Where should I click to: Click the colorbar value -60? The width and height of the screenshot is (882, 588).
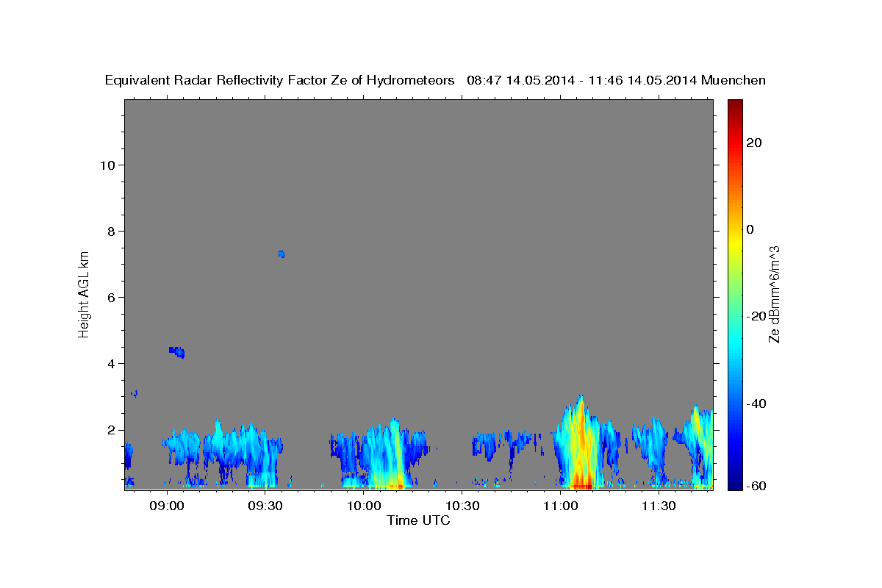coord(756,485)
